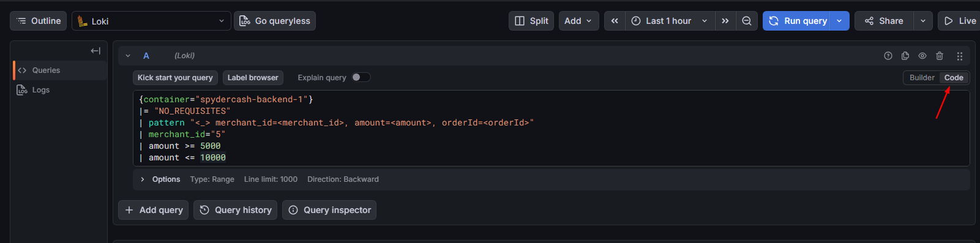
Task: Open Label browser
Action: tap(253, 78)
